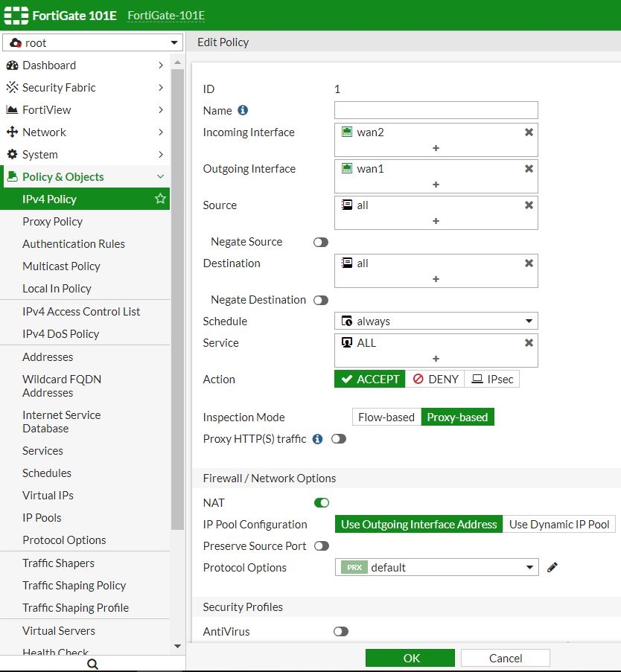Remove wan1 from Outgoing Interface

pos(529,168)
